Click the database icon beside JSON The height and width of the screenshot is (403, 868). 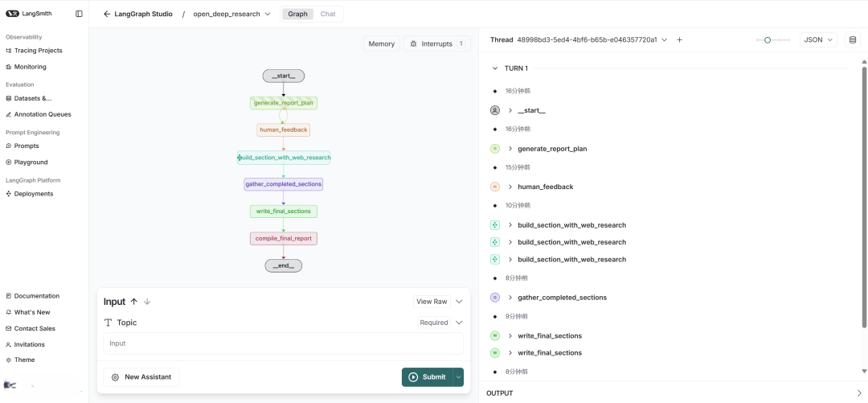[x=853, y=40]
